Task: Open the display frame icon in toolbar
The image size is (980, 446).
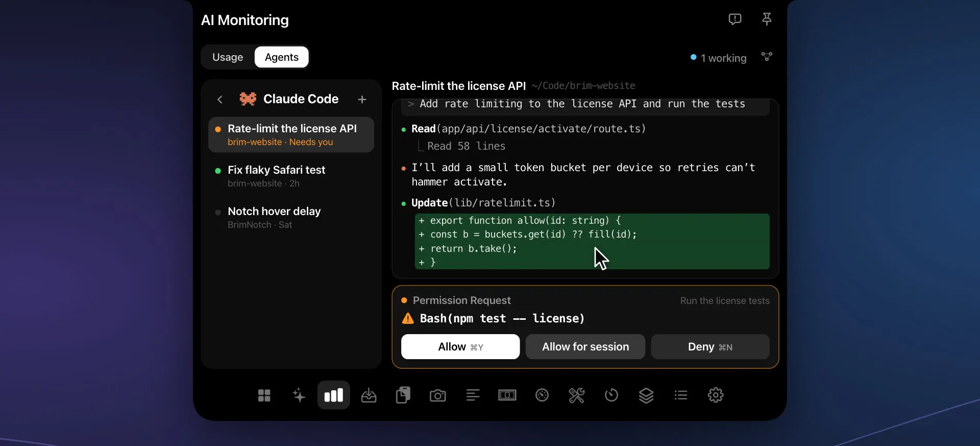Action: pos(507,395)
